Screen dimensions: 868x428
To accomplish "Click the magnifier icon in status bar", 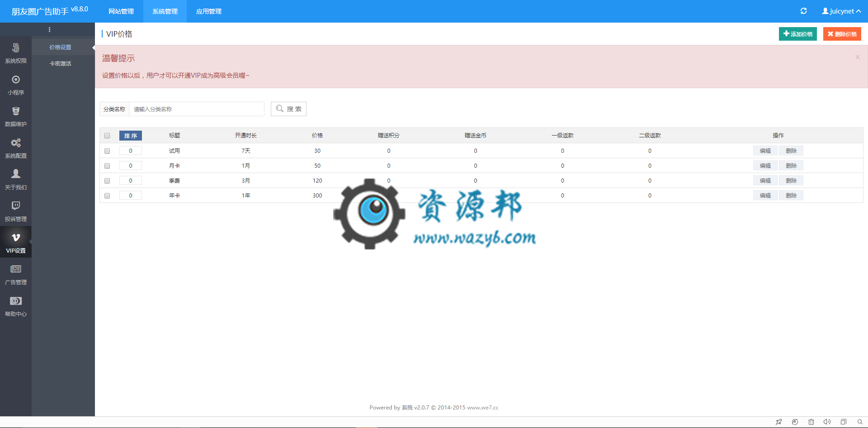I will point(859,422).
